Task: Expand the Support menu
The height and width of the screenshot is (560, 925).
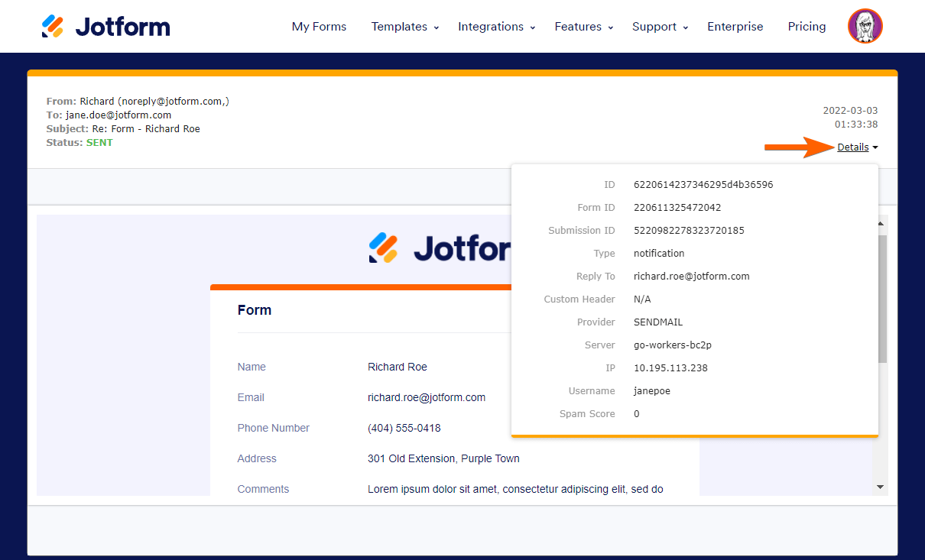Action: (660, 27)
